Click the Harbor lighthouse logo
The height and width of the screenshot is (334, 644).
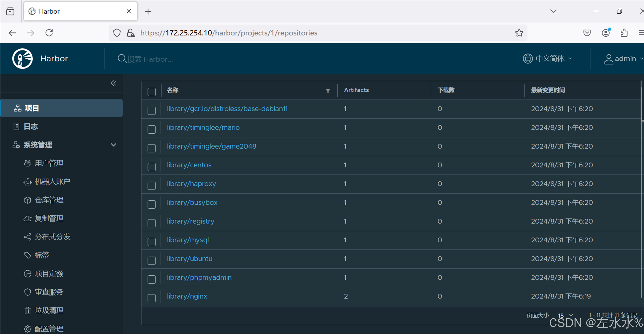[x=22, y=58]
